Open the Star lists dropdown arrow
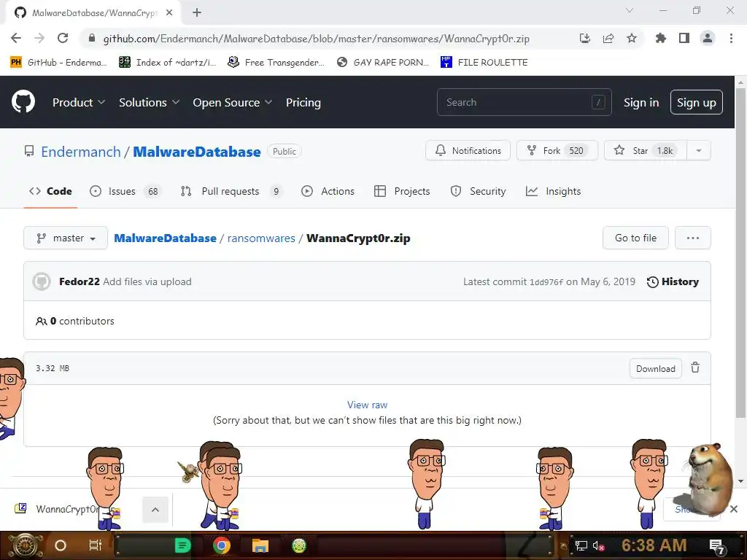Screen dimensions: 747x560 pos(698,150)
